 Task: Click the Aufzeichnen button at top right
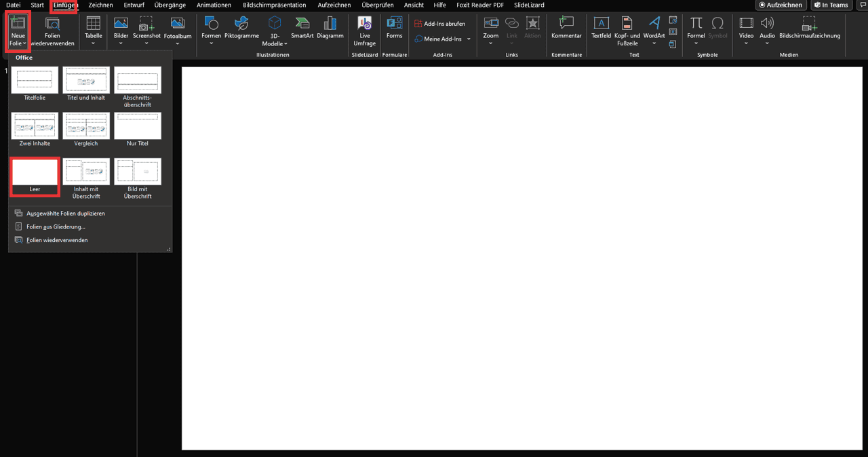[x=781, y=5]
